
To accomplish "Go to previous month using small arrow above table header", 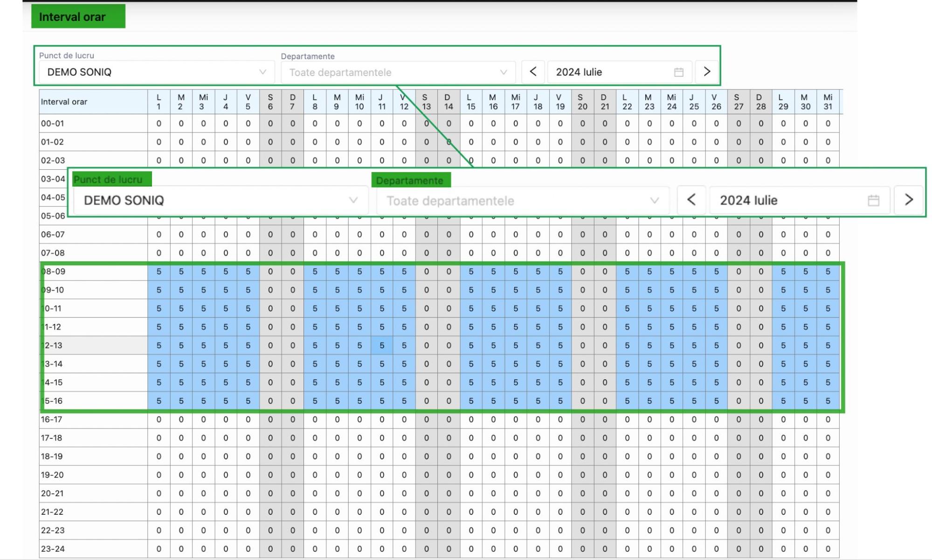I will click(x=533, y=72).
